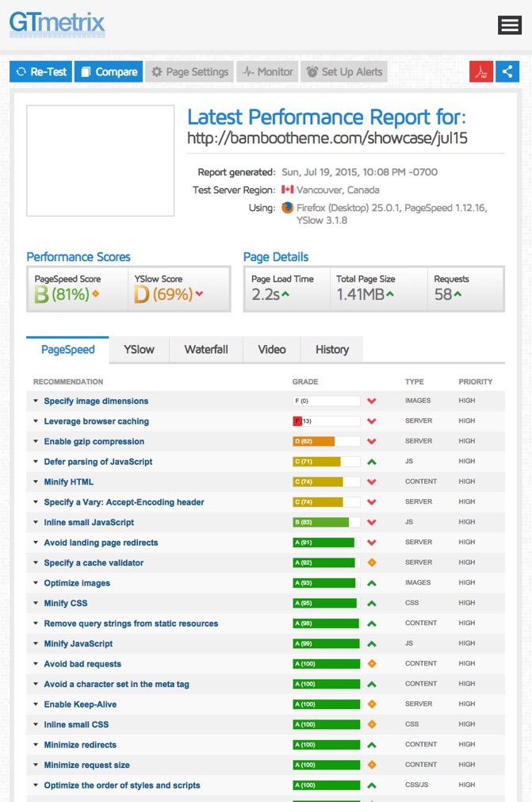Expand the Optimize images recommendation
The image size is (532, 802).
tap(77, 583)
